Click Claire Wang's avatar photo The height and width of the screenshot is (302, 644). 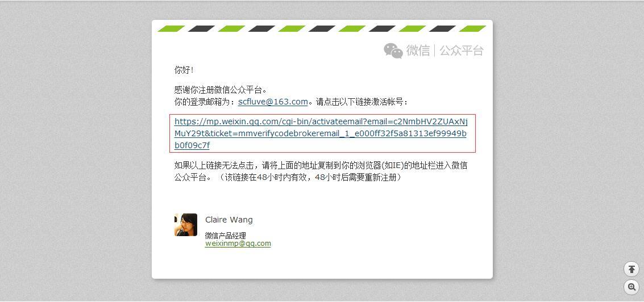click(x=186, y=225)
